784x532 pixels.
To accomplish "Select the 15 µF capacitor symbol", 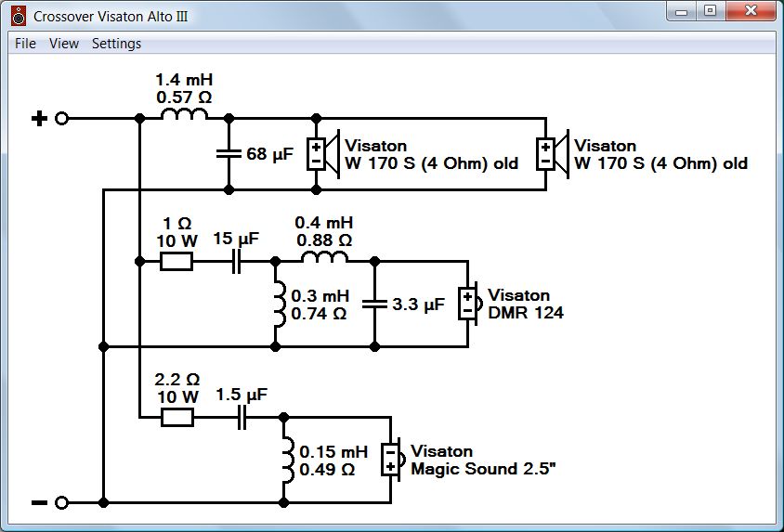I will pos(237,261).
